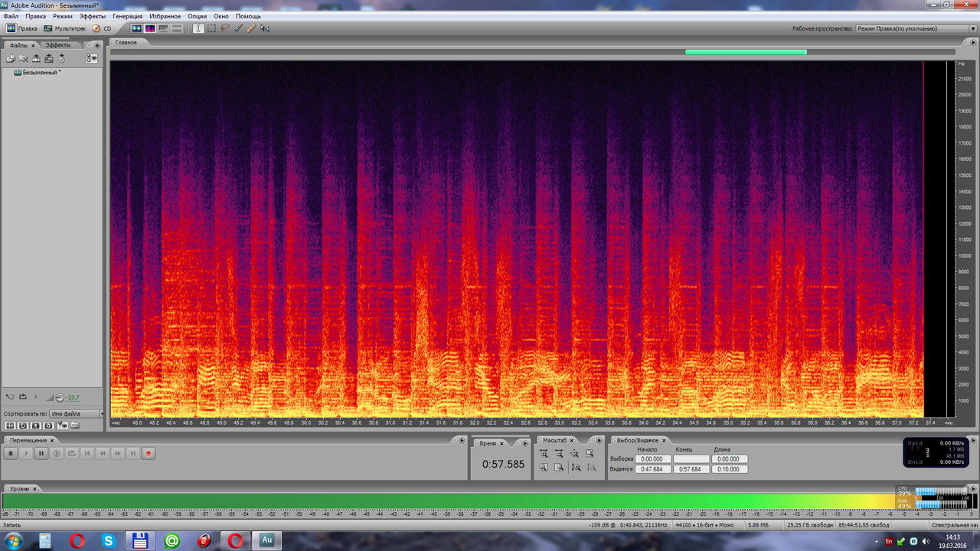The height and width of the screenshot is (551, 980).
Task: Select the time selection (I-beam) tool
Action: tap(198, 28)
